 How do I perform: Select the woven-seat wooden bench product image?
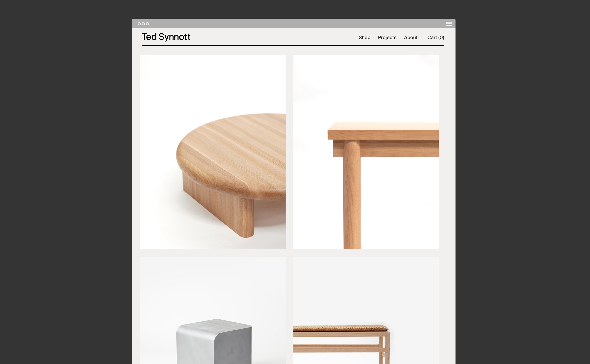pos(366,310)
